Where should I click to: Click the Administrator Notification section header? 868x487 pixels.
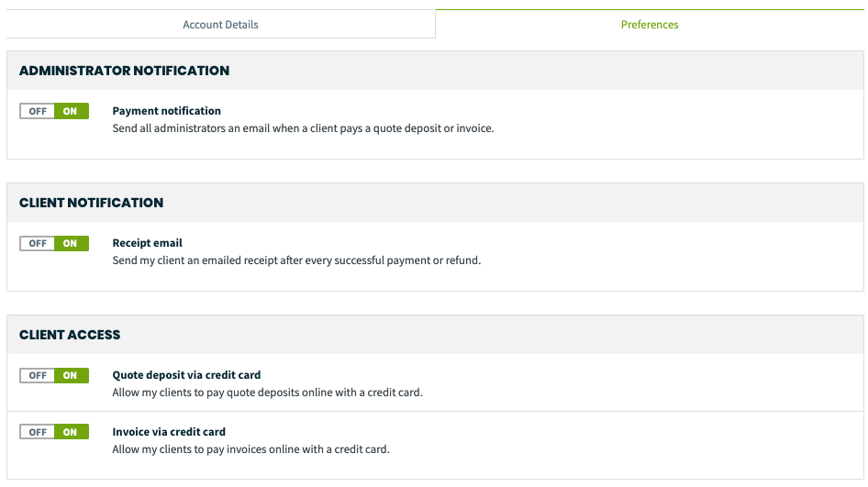click(x=124, y=71)
